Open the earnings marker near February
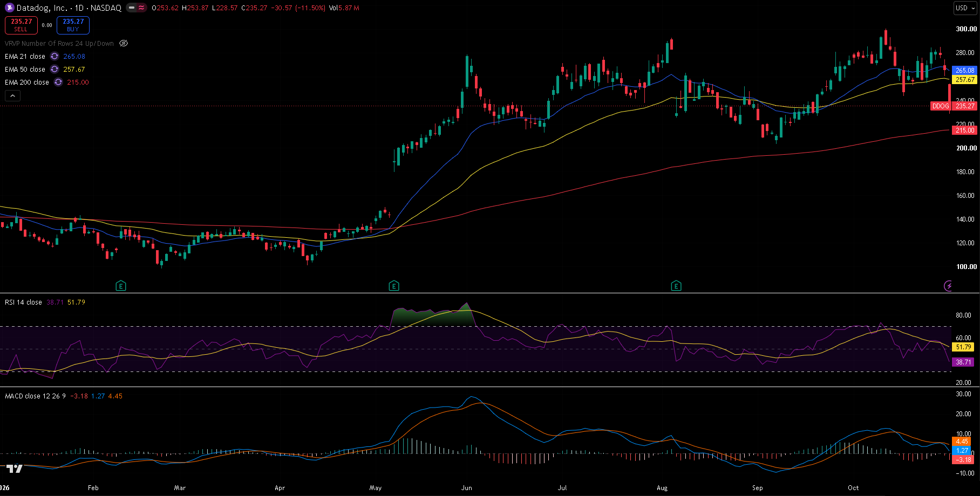The height and width of the screenshot is (496, 980). [x=121, y=286]
